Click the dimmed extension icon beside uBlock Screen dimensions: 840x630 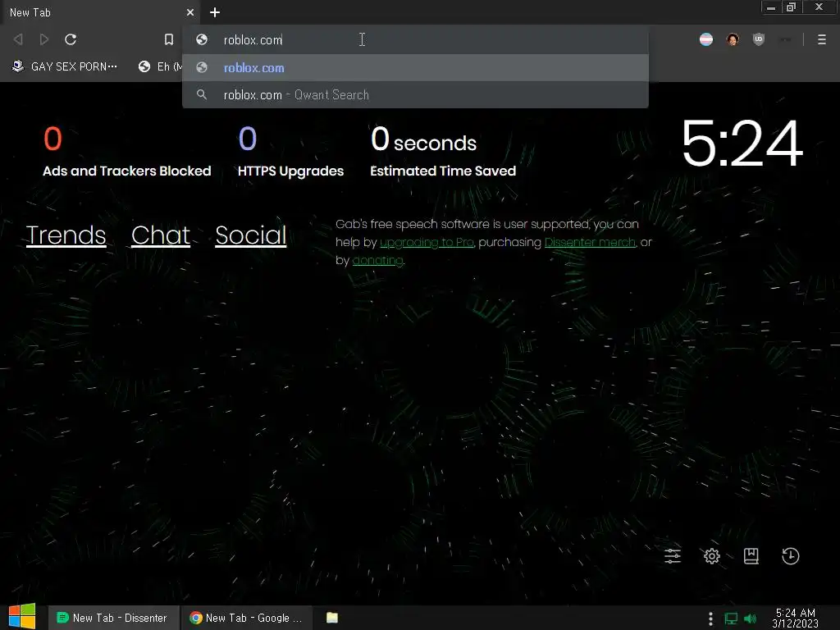785,39
